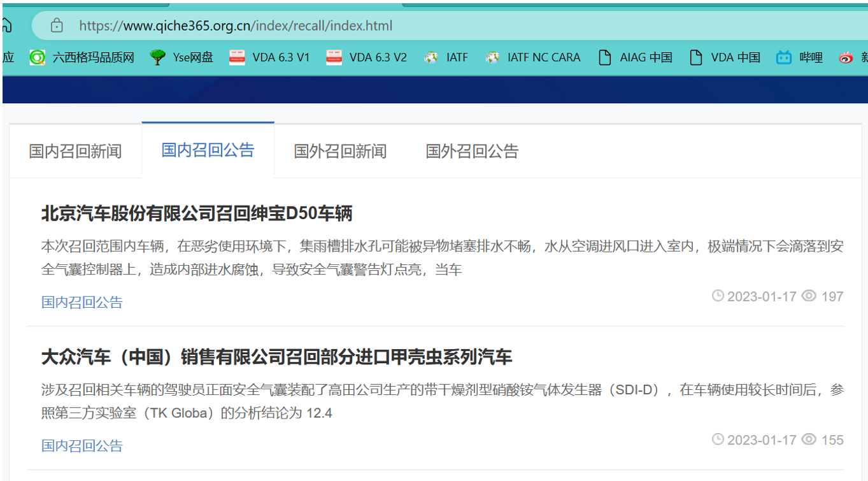This screenshot has width=868, height=481.
Task: Open the VDA 6.3 V1 bookmark
Action: (x=269, y=57)
